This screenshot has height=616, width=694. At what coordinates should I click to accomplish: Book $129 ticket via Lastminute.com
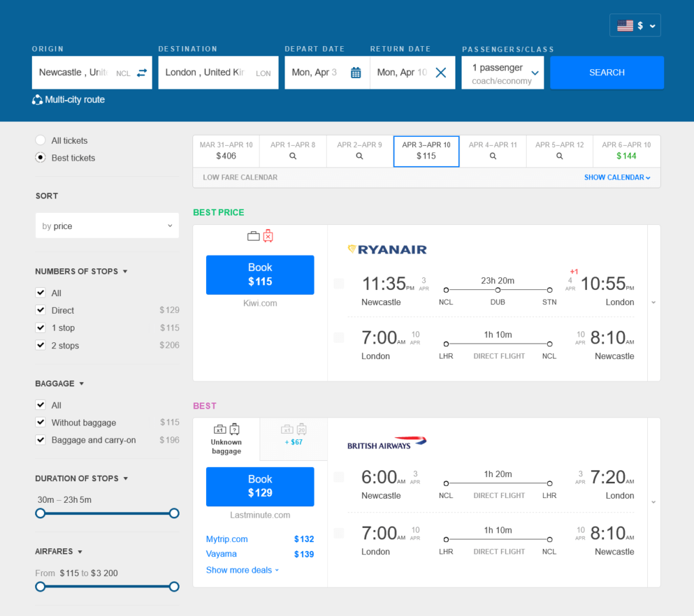click(x=260, y=487)
